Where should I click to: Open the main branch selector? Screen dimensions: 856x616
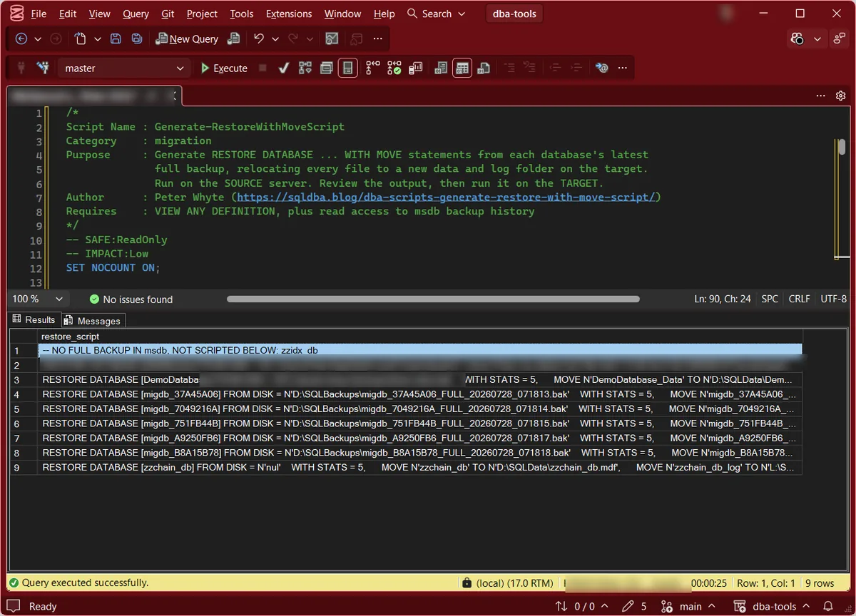click(x=689, y=607)
